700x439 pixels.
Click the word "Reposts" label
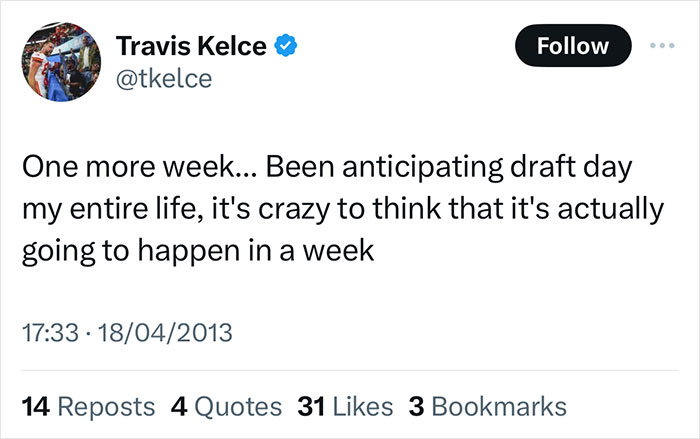click(106, 407)
